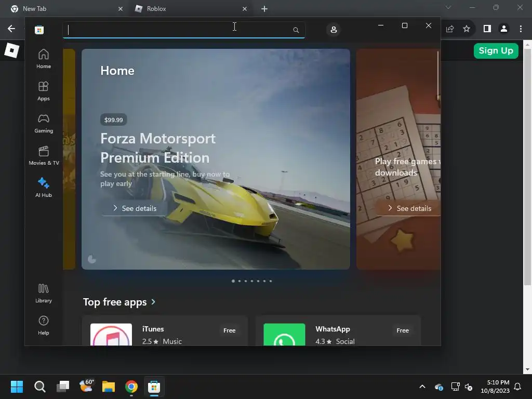Select the first carousel page dot
Screen dimensions: 532x399
(233, 281)
